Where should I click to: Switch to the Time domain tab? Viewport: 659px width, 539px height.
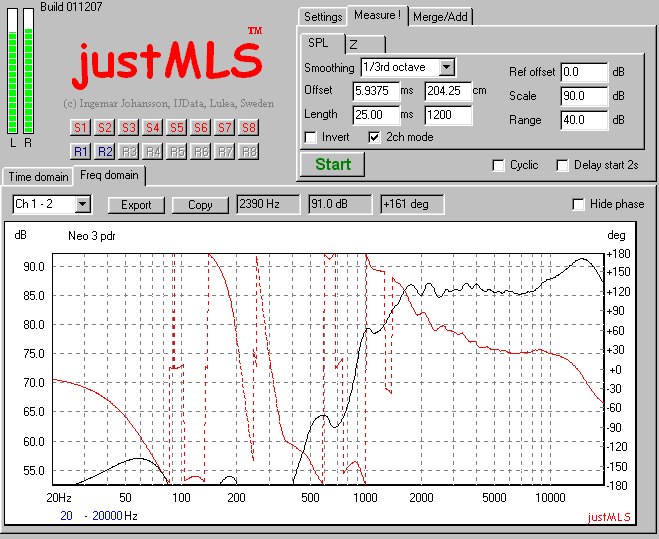[38, 177]
